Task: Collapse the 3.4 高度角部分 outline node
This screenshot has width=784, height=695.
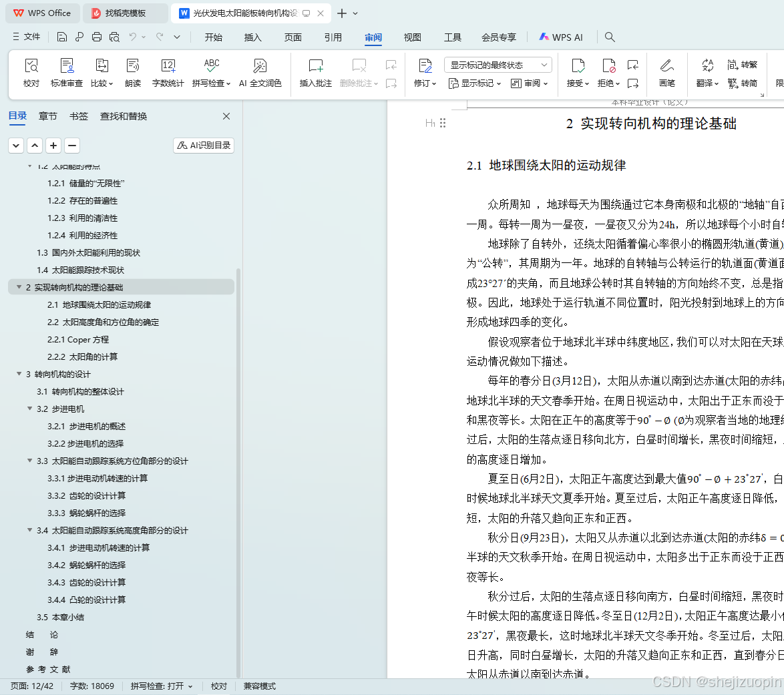Action: pos(29,530)
